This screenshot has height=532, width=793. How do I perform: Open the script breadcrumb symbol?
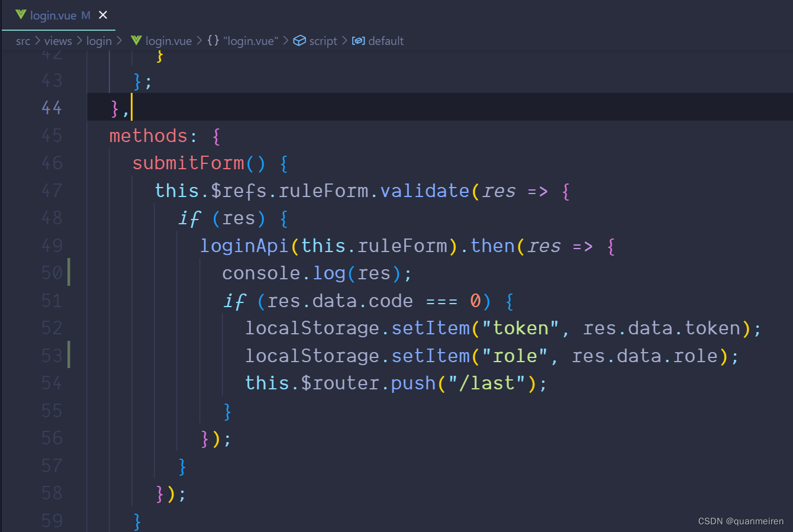point(323,41)
